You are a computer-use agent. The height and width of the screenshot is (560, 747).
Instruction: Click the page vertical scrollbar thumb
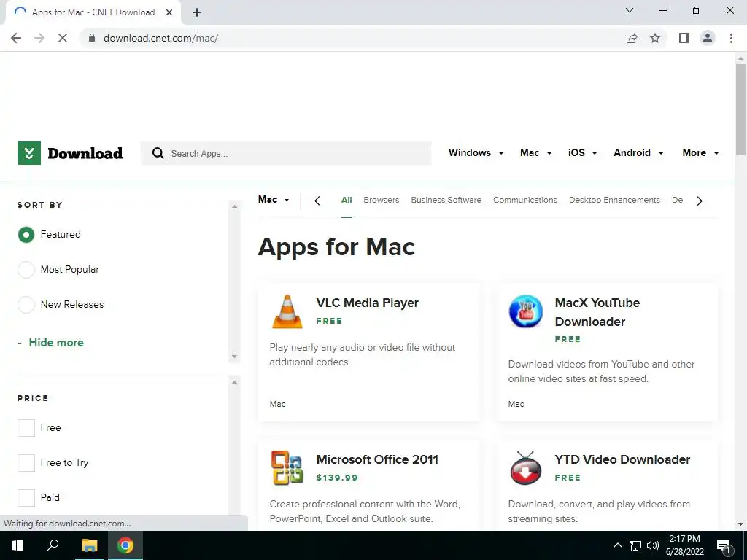coord(740,109)
